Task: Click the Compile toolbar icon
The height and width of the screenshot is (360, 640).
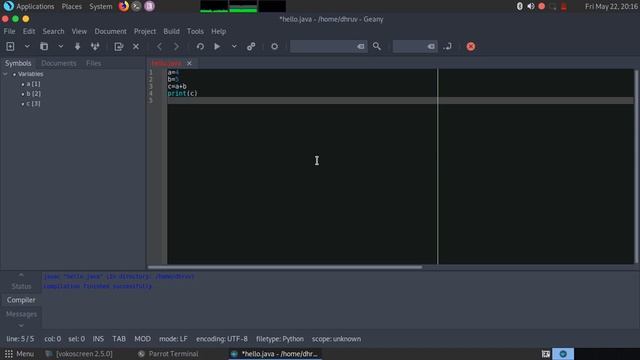Action: [200, 47]
